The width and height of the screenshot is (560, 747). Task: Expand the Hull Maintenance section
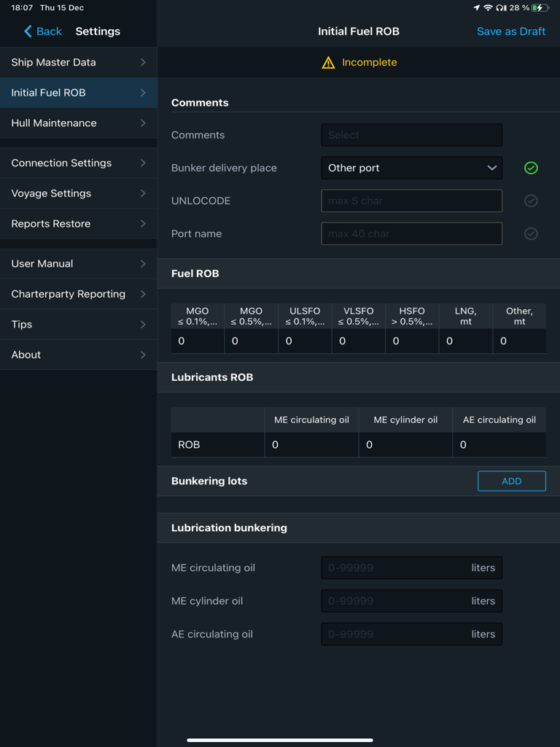pos(78,123)
